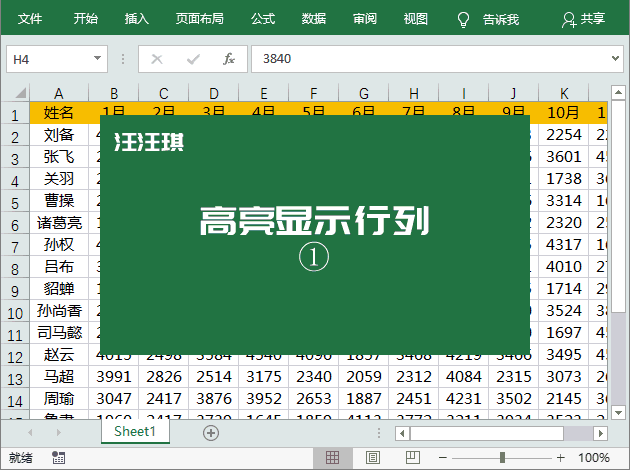Switch to Normal view
630x470 pixels.
tap(333, 458)
